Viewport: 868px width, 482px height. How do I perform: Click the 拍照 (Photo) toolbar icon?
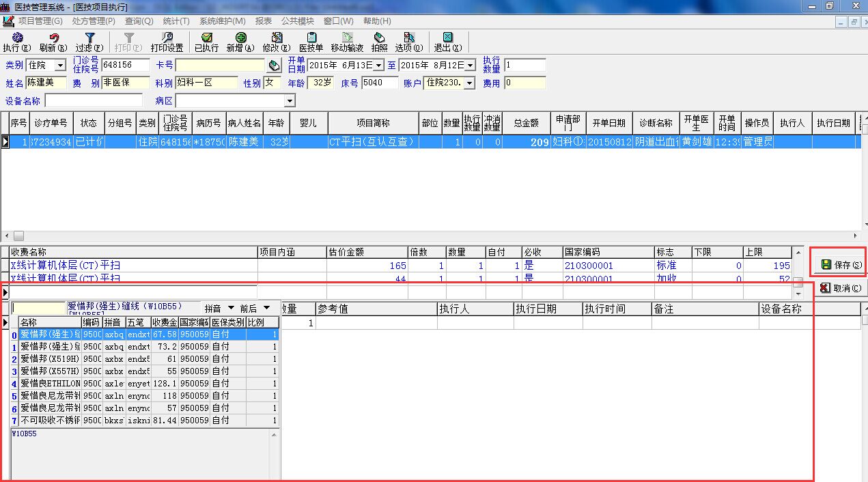coord(379,42)
